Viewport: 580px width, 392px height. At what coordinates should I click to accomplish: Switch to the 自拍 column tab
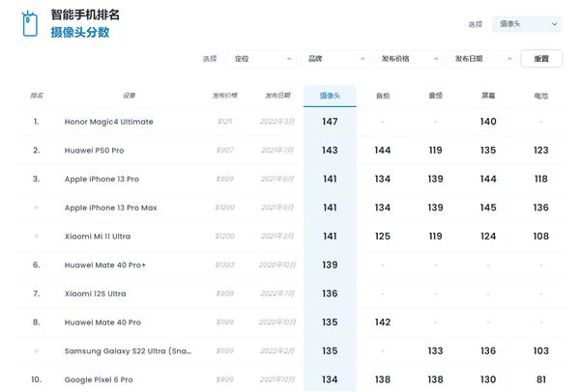tap(383, 96)
